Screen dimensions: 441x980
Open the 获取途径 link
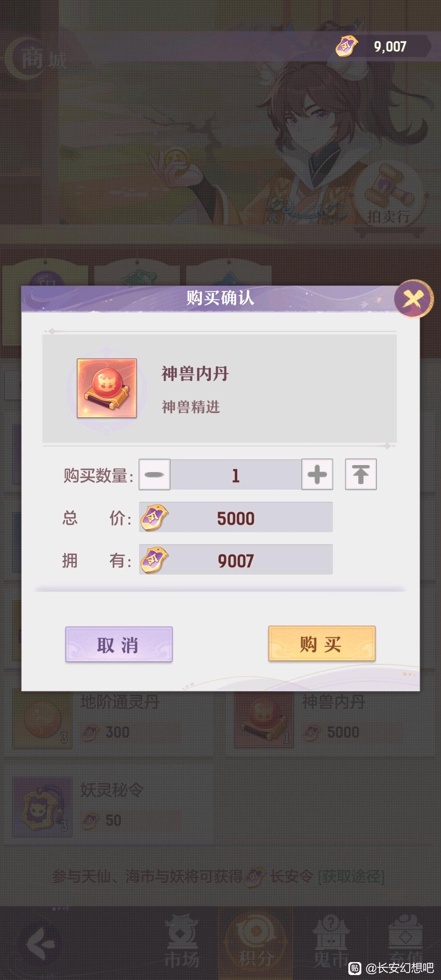[x=352, y=876]
